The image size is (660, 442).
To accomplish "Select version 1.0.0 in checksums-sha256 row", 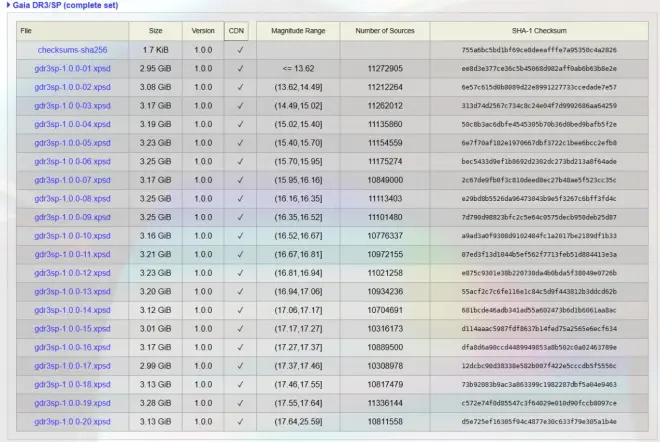I will 203,50.
